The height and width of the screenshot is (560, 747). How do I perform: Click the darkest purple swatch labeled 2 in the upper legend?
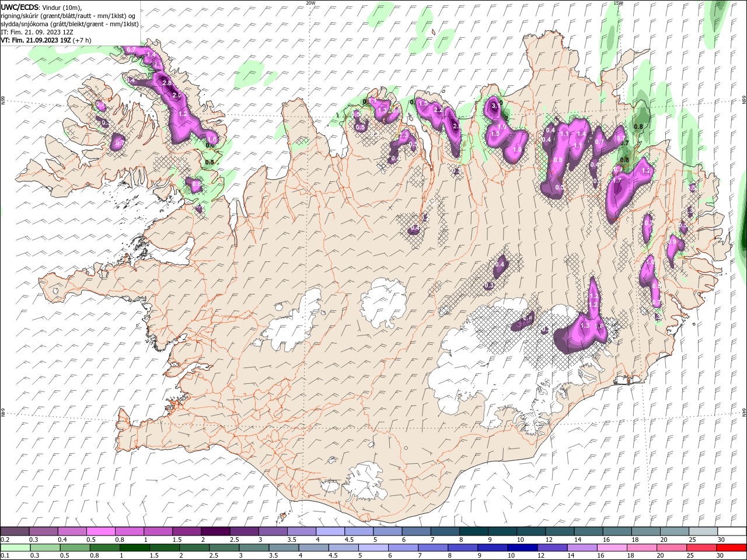(215, 531)
